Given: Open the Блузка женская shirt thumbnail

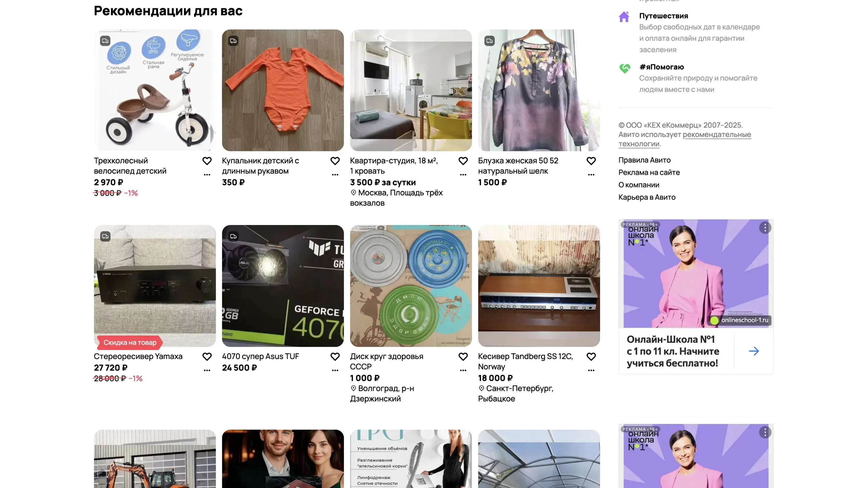Looking at the screenshot, I should [x=539, y=90].
